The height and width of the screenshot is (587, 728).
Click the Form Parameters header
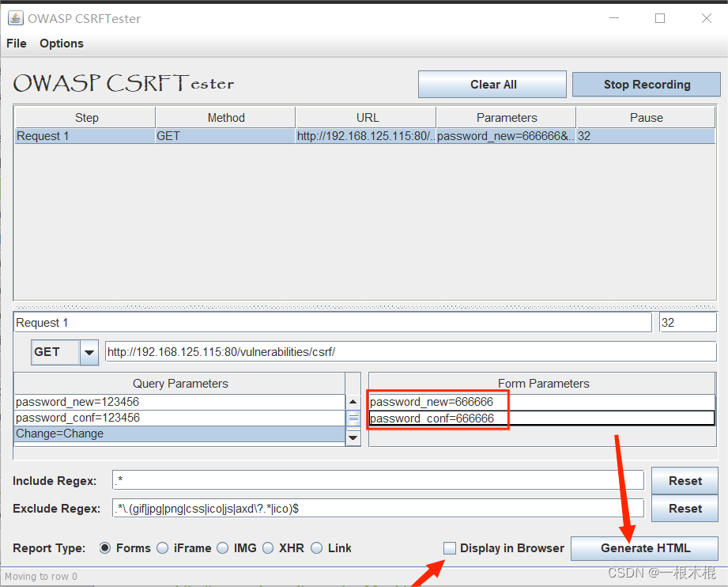543,384
